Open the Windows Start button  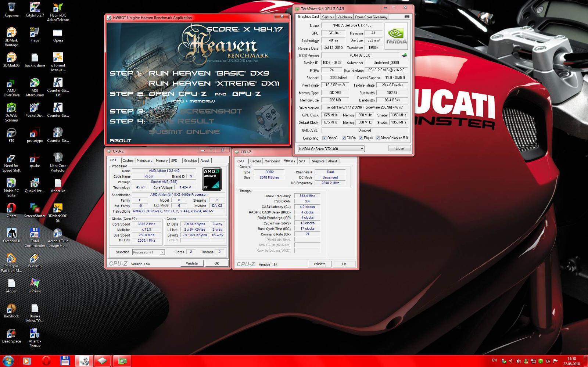point(8,361)
